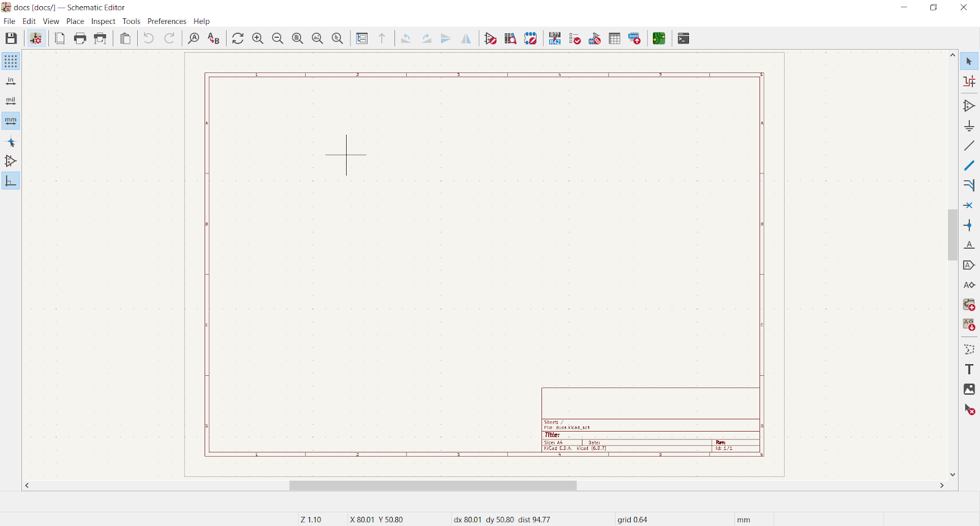Undo the last edit
Viewport: 980px width, 526px height.
pos(149,39)
